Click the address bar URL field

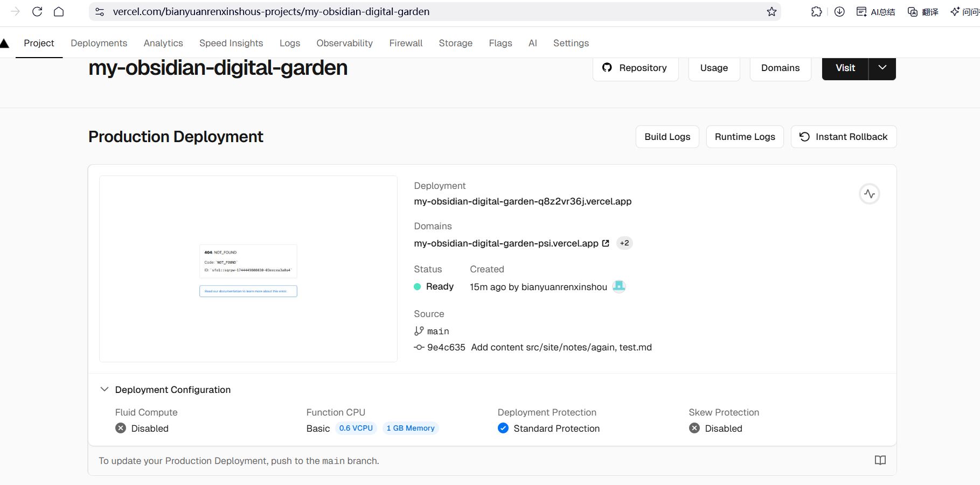[434, 11]
